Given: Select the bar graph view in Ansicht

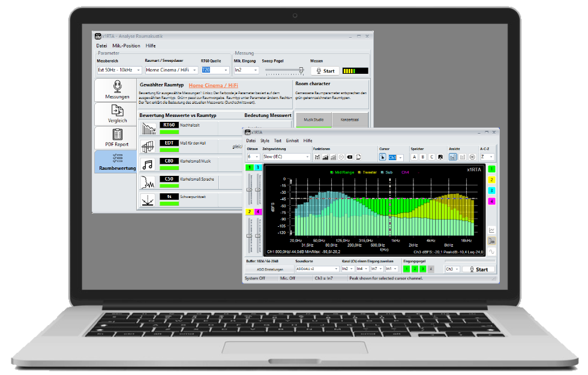Looking at the screenshot, I should pyautogui.click(x=452, y=157).
